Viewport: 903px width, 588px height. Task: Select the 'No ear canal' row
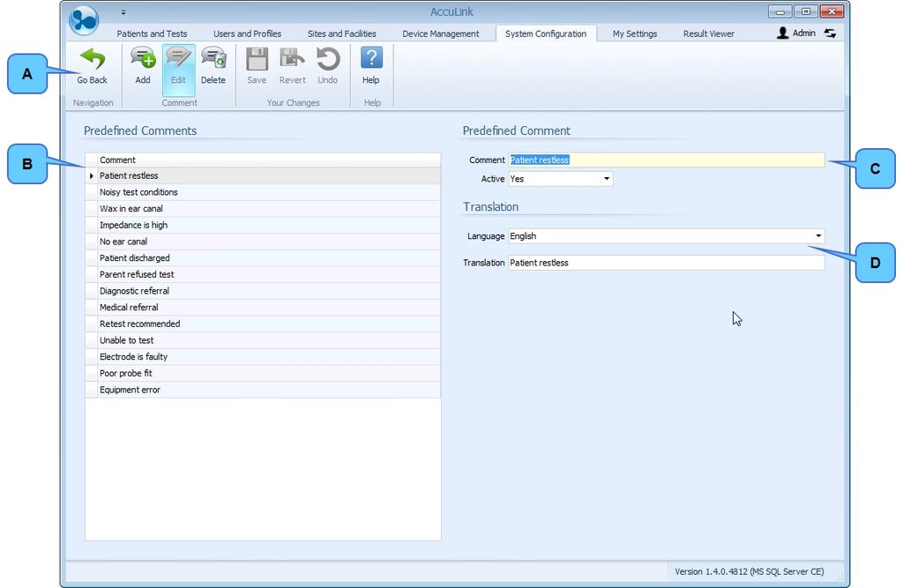(263, 242)
